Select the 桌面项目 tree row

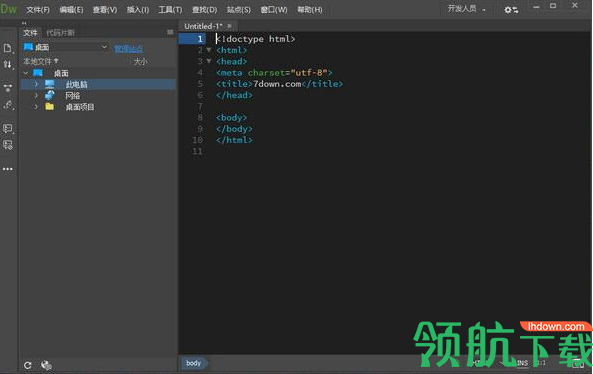coord(98,107)
